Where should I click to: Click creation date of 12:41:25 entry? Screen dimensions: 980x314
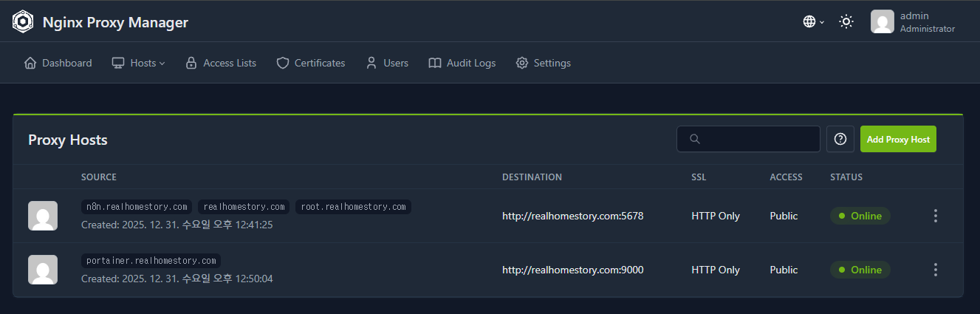(177, 225)
